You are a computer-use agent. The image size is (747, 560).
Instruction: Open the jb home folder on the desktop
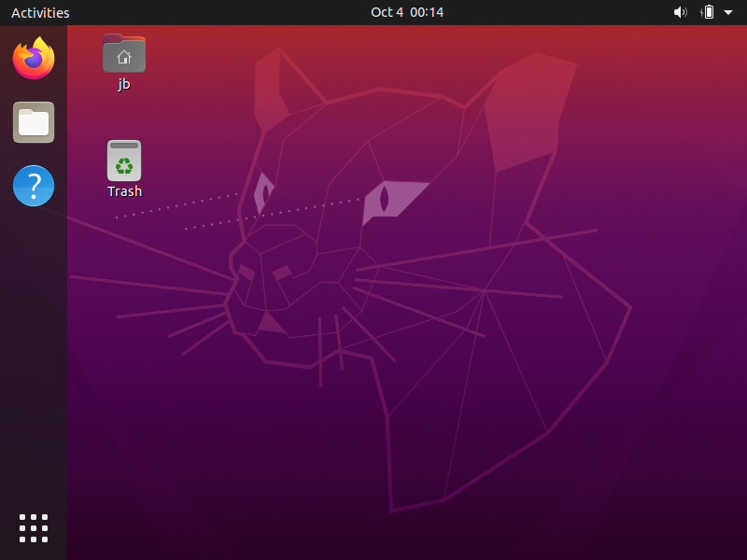pyautogui.click(x=124, y=53)
